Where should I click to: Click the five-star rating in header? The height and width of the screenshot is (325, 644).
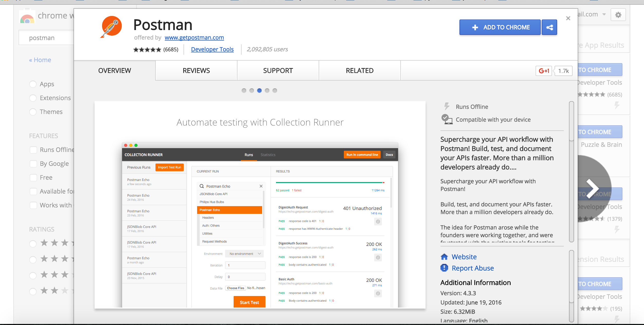147,50
